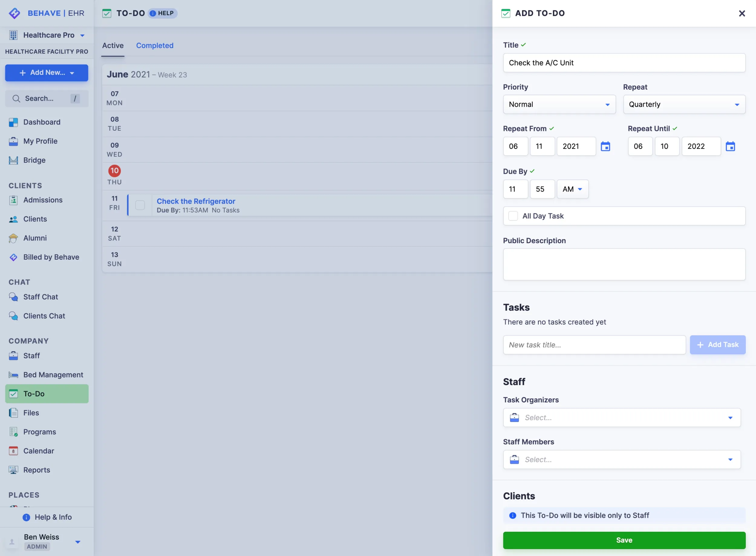Switch to the Active tab

pyautogui.click(x=113, y=45)
